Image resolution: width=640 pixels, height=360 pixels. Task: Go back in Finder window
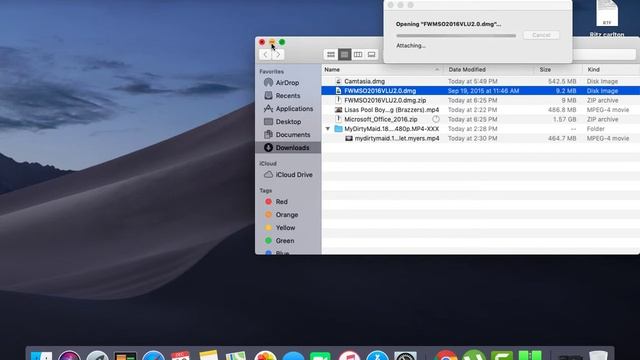point(265,54)
